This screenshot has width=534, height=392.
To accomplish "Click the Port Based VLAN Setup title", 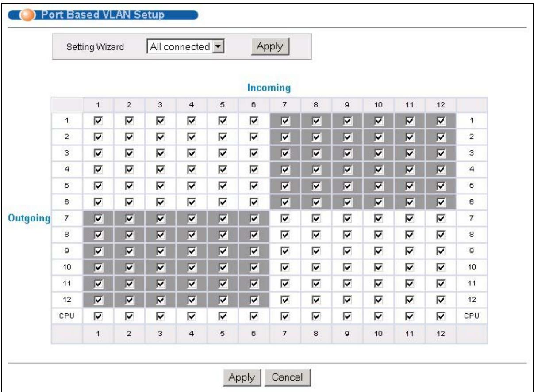I will pos(103,14).
